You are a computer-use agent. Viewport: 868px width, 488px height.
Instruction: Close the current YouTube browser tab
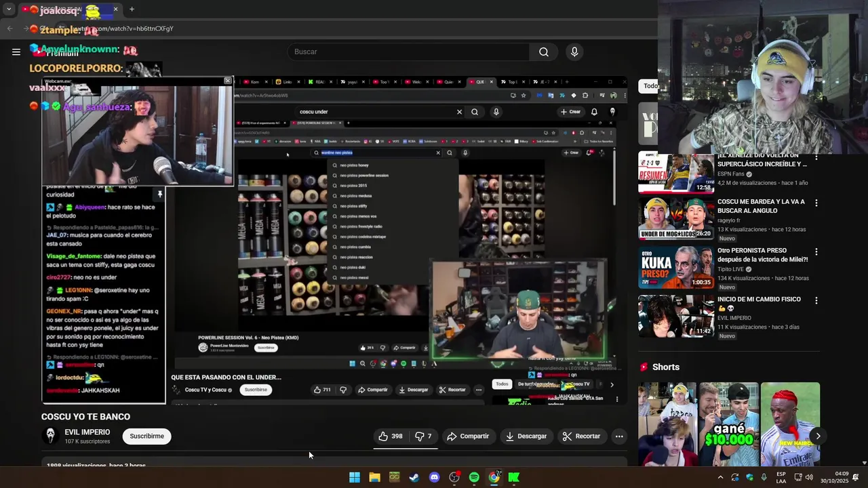(115, 9)
